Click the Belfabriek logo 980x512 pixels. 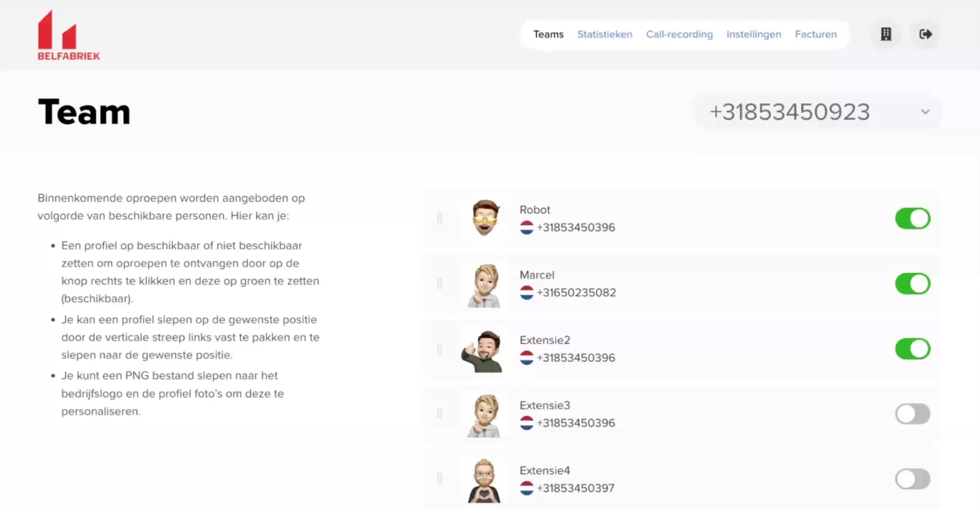[x=68, y=34]
